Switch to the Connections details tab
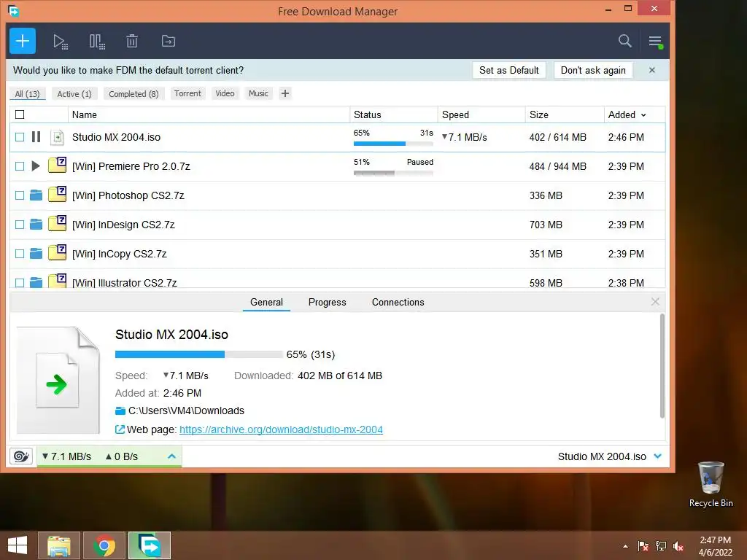The width and height of the screenshot is (747, 560). (x=398, y=302)
